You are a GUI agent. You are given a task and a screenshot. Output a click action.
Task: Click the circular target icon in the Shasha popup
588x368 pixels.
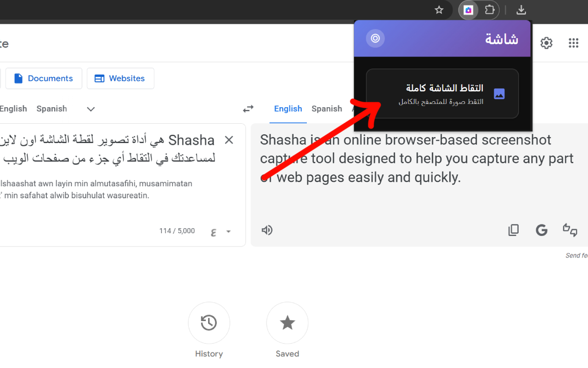[x=375, y=38]
